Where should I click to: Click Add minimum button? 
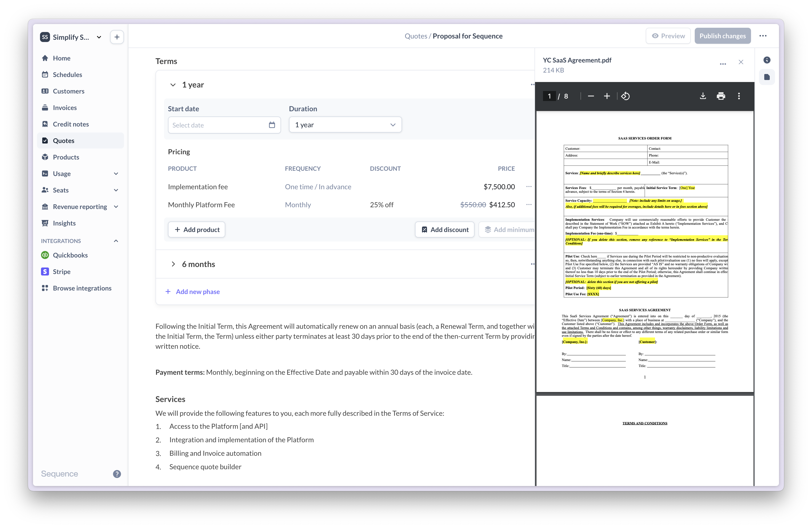coord(507,229)
